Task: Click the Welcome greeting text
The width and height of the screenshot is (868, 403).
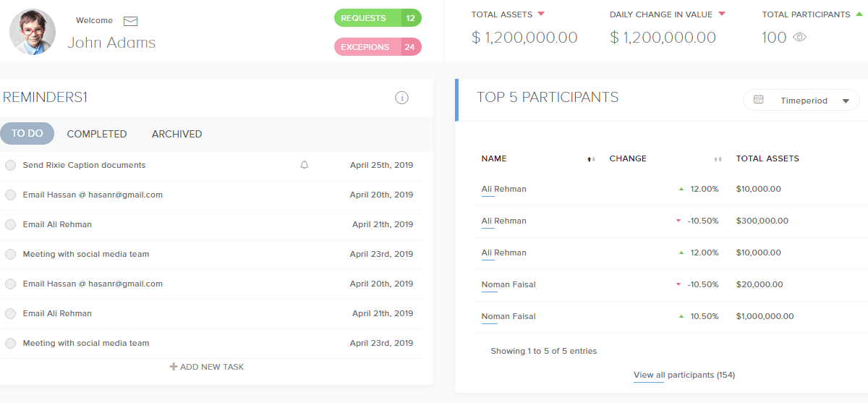Action: [x=95, y=21]
